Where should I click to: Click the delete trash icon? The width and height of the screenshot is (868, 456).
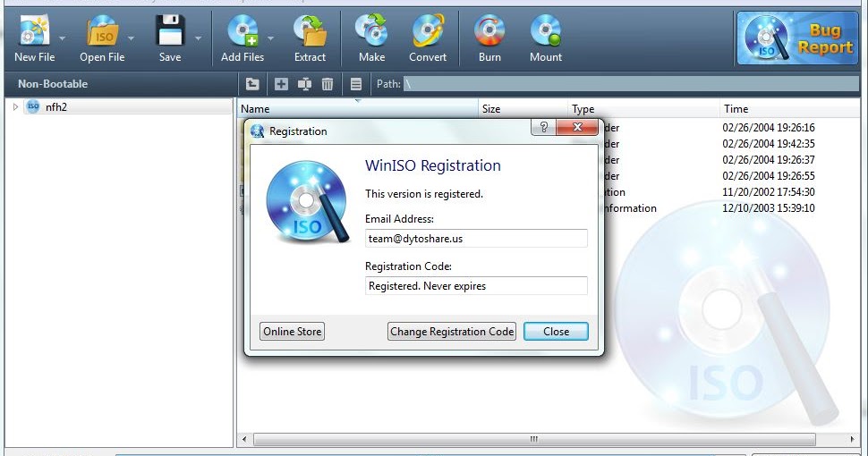[x=328, y=84]
